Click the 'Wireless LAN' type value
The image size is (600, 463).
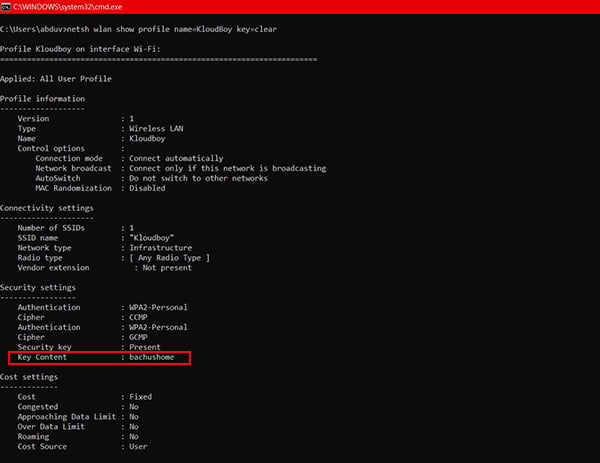point(156,129)
